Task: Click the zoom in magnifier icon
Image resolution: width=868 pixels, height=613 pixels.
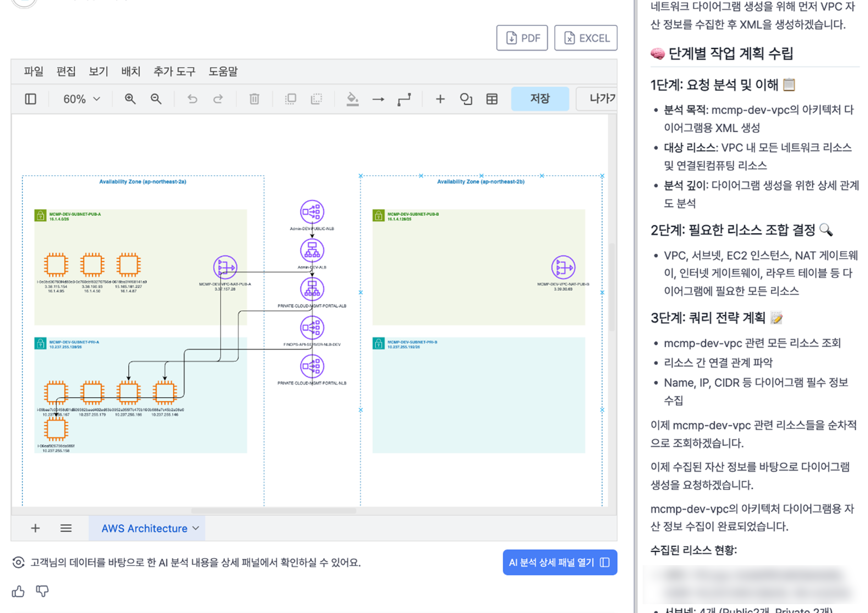Action: (x=130, y=99)
